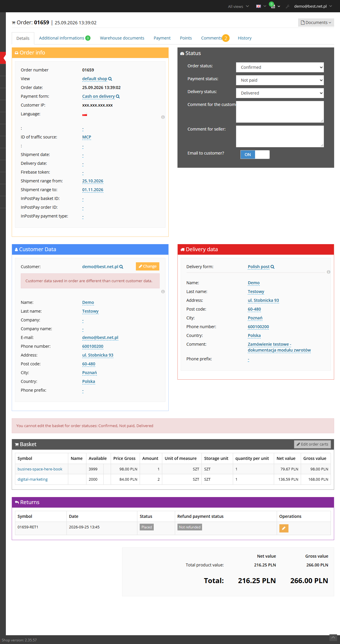The height and width of the screenshot is (644, 340).
Task: Edit the delivery Post code 60-480
Action: click(254, 309)
